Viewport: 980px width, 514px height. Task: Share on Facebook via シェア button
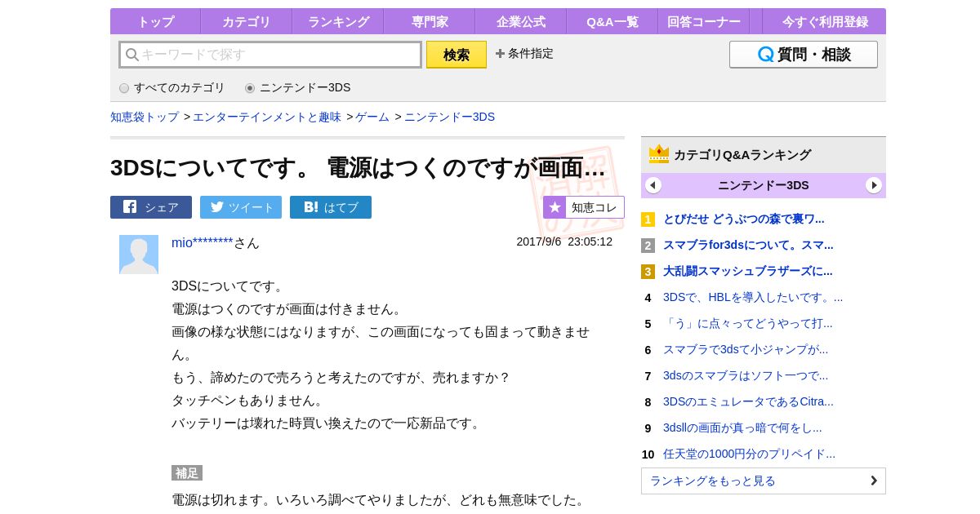pos(151,207)
